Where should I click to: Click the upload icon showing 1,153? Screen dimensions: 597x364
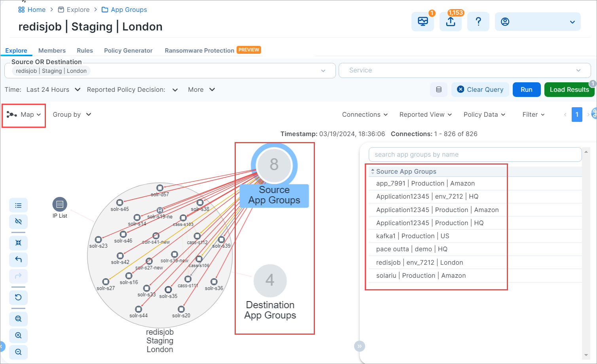pyautogui.click(x=450, y=22)
